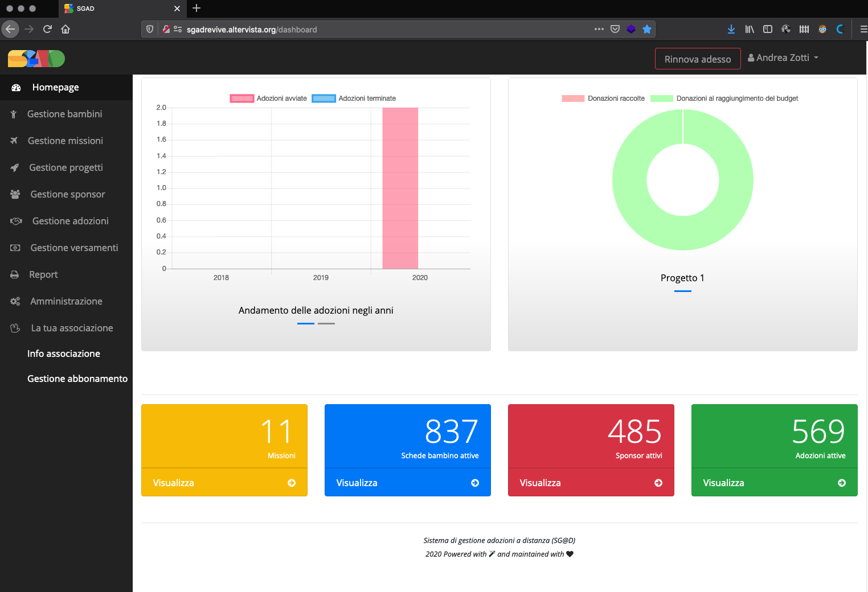Expand Gestione bambini menu
The width and height of the screenshot is (868, 592).
[x=66, y=114]
